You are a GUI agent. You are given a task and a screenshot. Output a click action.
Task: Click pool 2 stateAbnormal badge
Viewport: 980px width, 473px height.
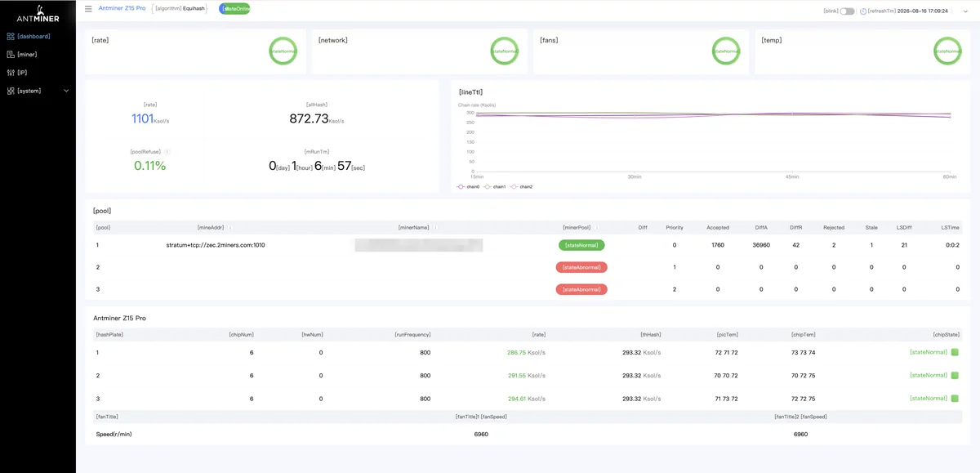click(581, 267)
